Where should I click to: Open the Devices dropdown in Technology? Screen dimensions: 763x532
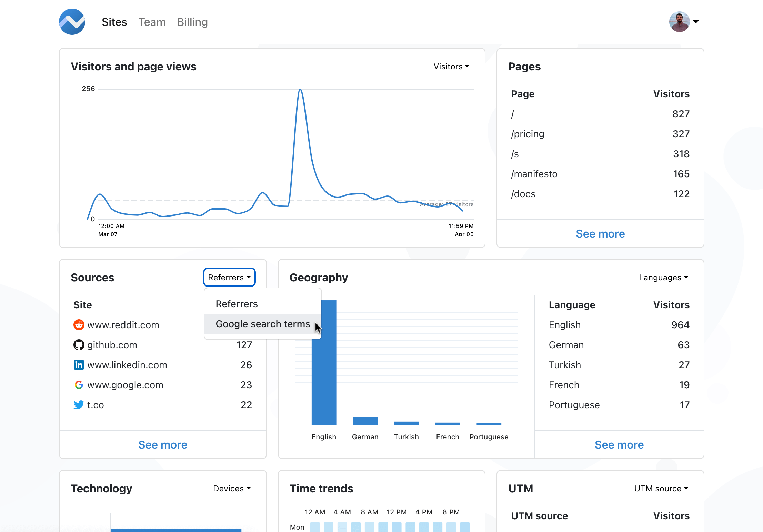pyautogui.click(x=232, y=488)
